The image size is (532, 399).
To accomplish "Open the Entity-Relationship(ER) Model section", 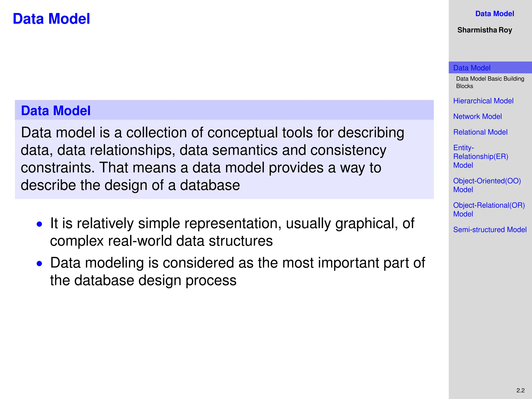I will pos(481,156).
